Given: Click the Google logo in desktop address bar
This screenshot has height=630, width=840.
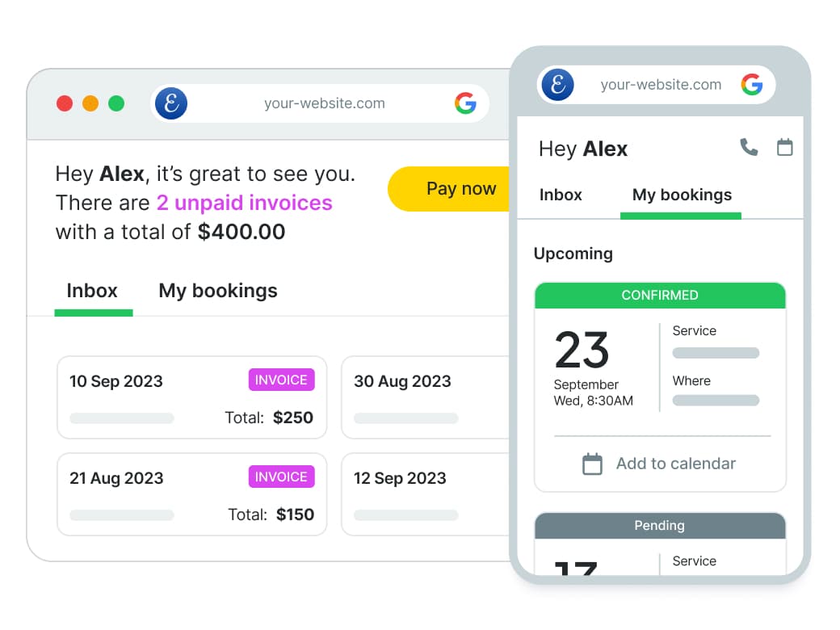Looking at the screenshot, I should [x=465, y=103].
